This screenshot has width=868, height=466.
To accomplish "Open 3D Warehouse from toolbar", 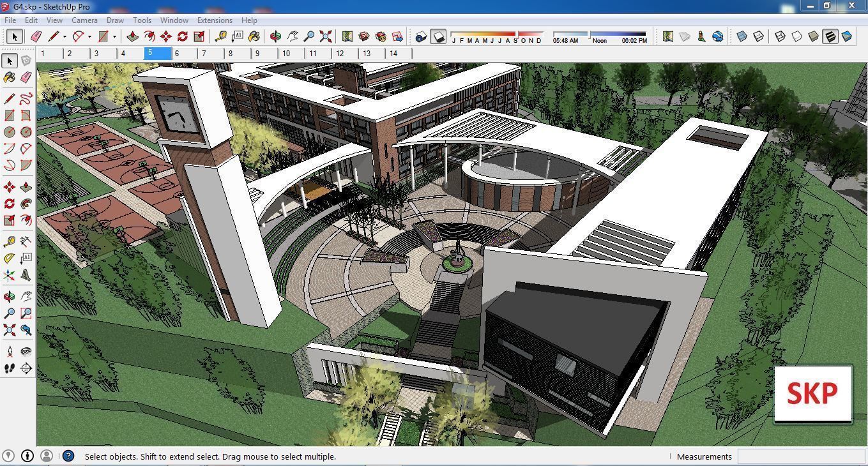I will [x=364, y=36].
